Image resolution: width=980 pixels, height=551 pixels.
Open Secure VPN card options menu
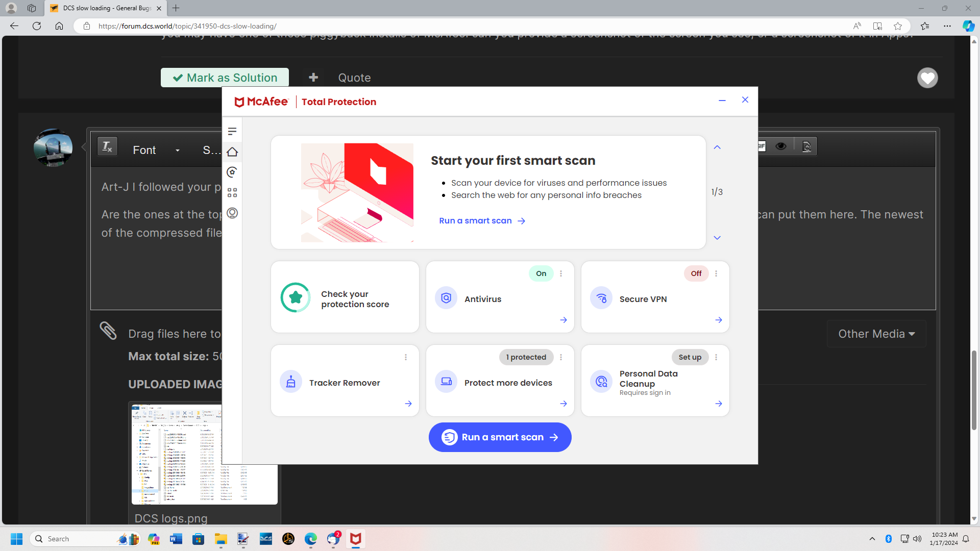click(x=716, y=273)
